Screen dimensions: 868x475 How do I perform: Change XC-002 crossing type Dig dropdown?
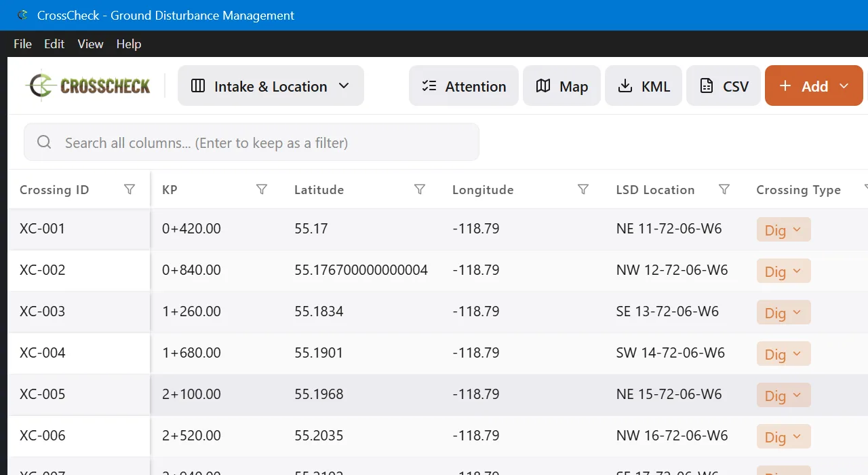(783, 271)
